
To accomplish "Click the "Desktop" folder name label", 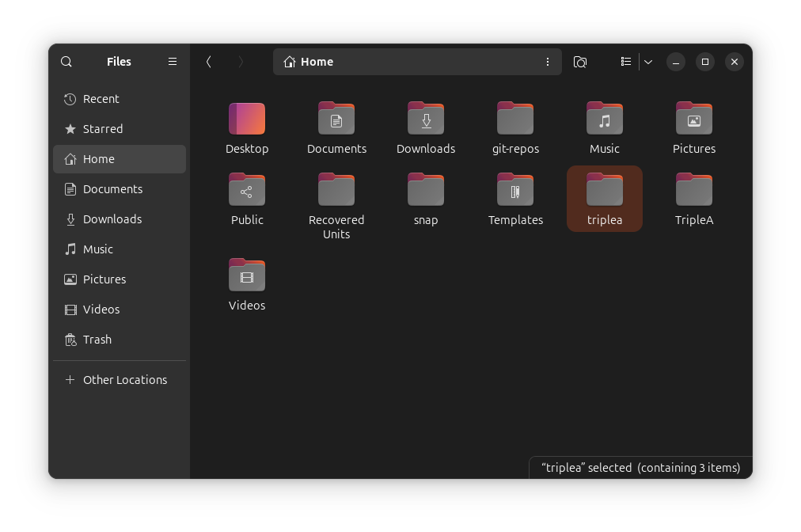I will (x=247, y=149).
